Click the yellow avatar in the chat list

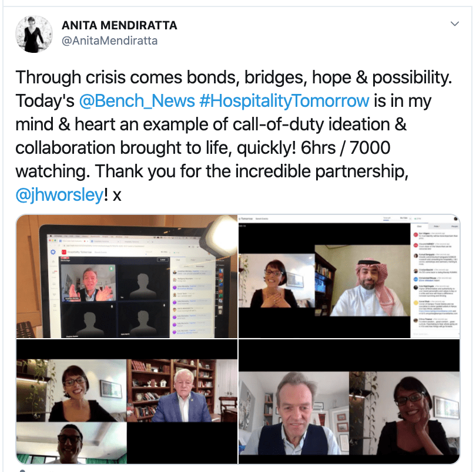[415, 302]
